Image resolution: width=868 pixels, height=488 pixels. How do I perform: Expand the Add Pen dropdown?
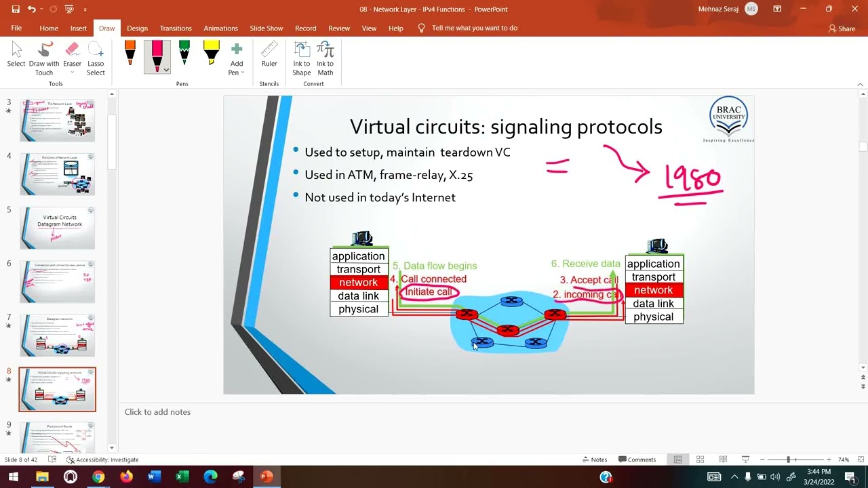point(242,73)
